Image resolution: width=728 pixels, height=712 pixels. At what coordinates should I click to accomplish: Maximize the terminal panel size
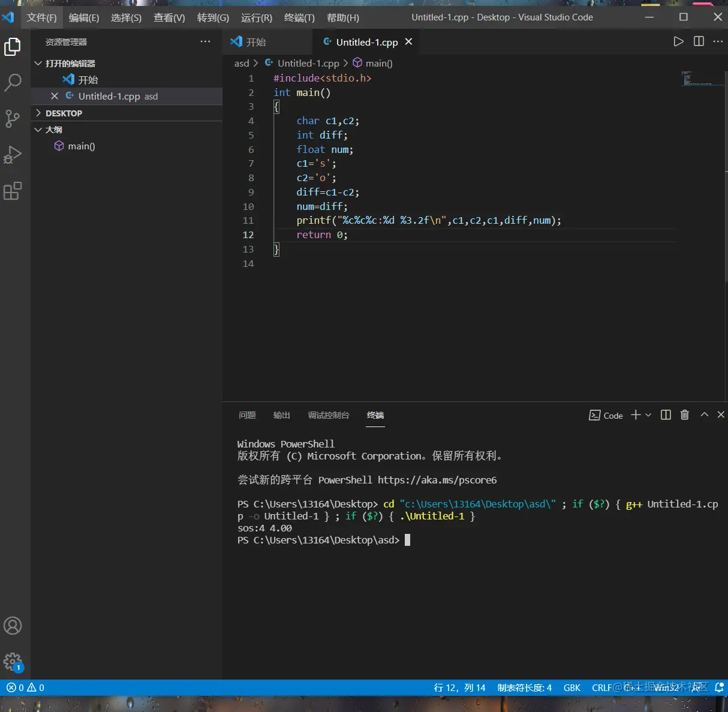click(705, 415)
